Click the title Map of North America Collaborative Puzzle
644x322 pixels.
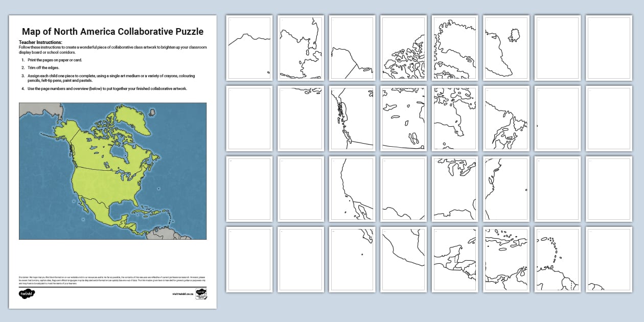(x=112, y=31)
